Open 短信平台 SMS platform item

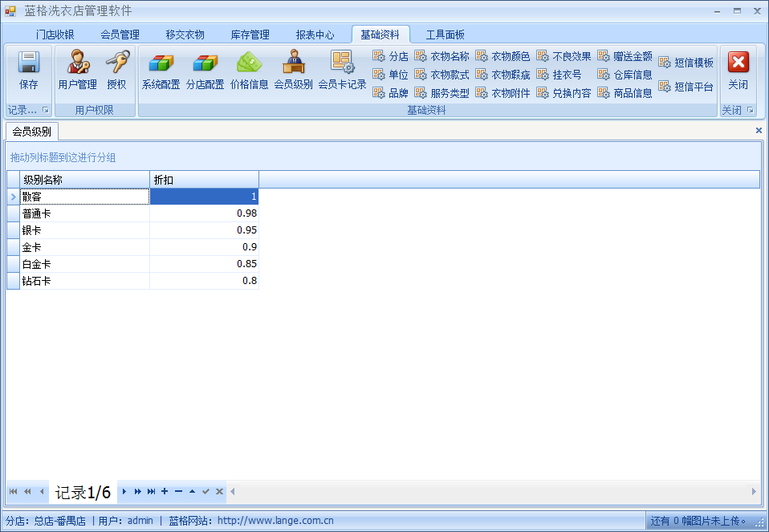tap(686, 87)
